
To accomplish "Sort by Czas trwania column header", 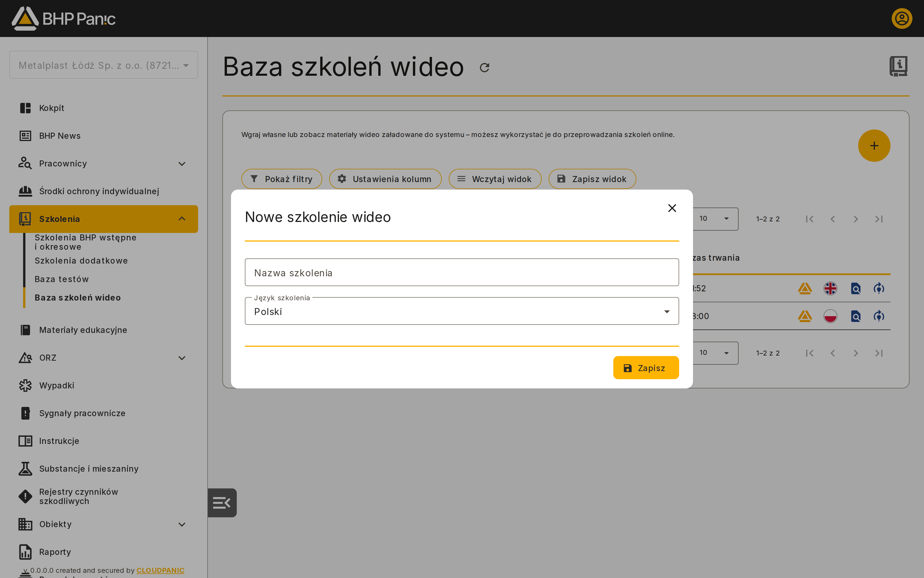I will coord(716,258).
